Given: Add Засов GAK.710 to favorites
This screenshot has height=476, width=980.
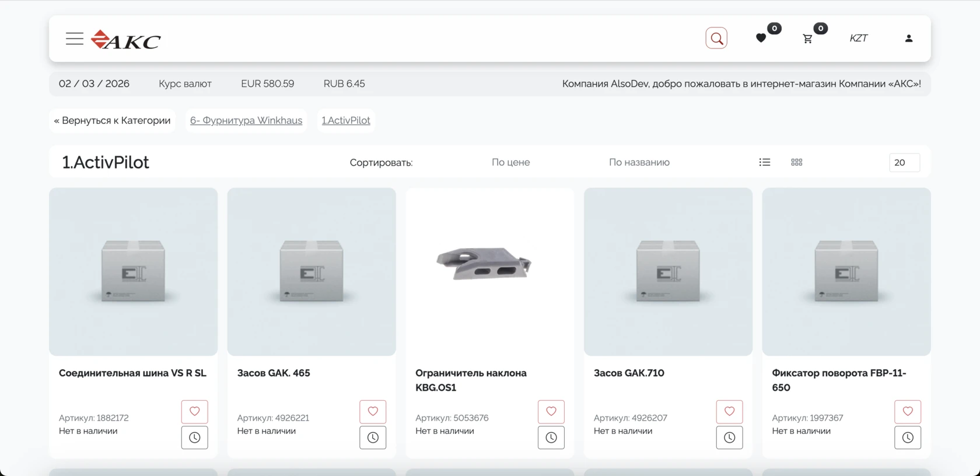Looking at the screenshot, I should coord(729,411).
